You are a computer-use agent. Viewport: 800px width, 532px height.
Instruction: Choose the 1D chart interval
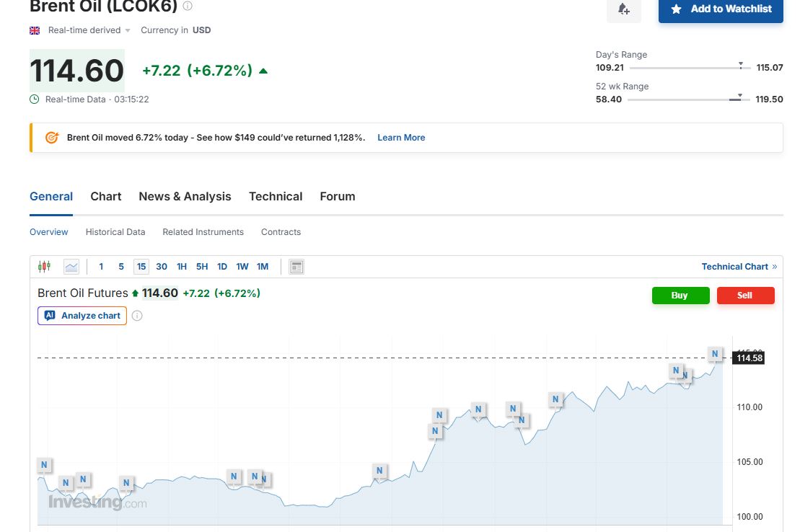click(x=222, y=267)
